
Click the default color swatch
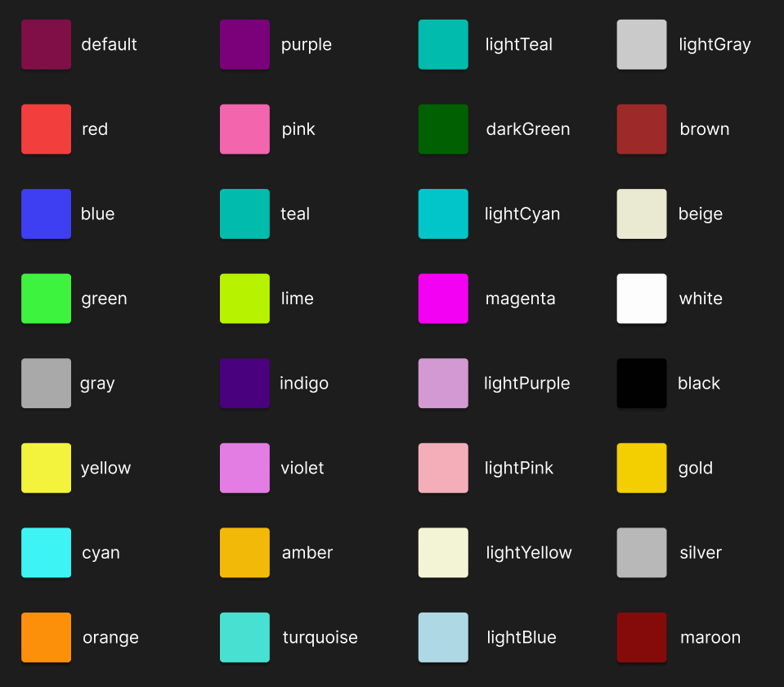[46, 45]
